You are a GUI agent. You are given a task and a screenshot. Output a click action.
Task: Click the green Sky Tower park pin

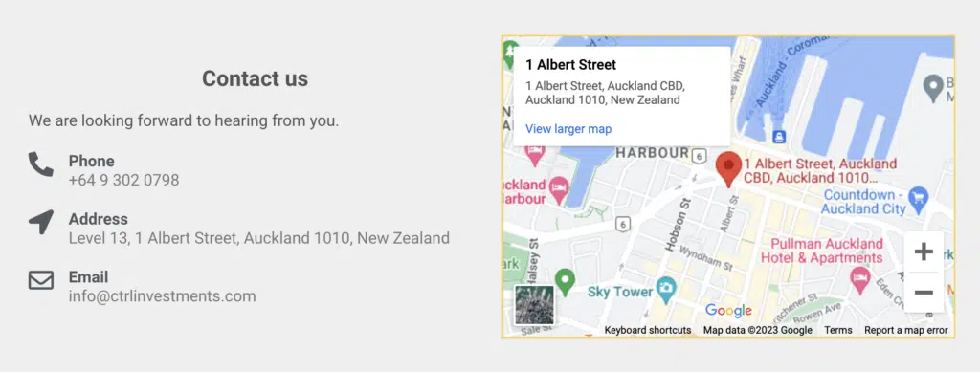[x=565, y=281]
